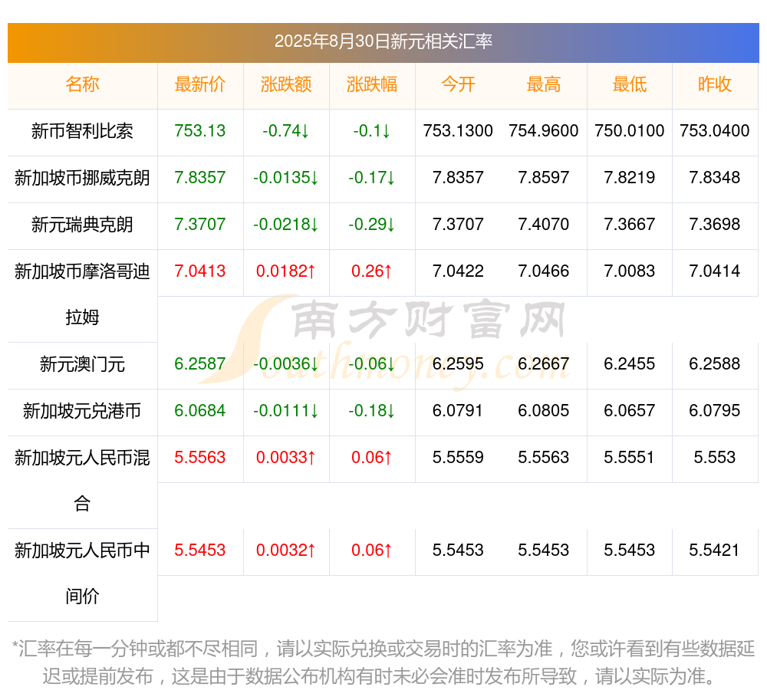This screenshot has width=767, height=700.
Task: Click latest price 7.8357 in green
Action: tap(200, 177)
